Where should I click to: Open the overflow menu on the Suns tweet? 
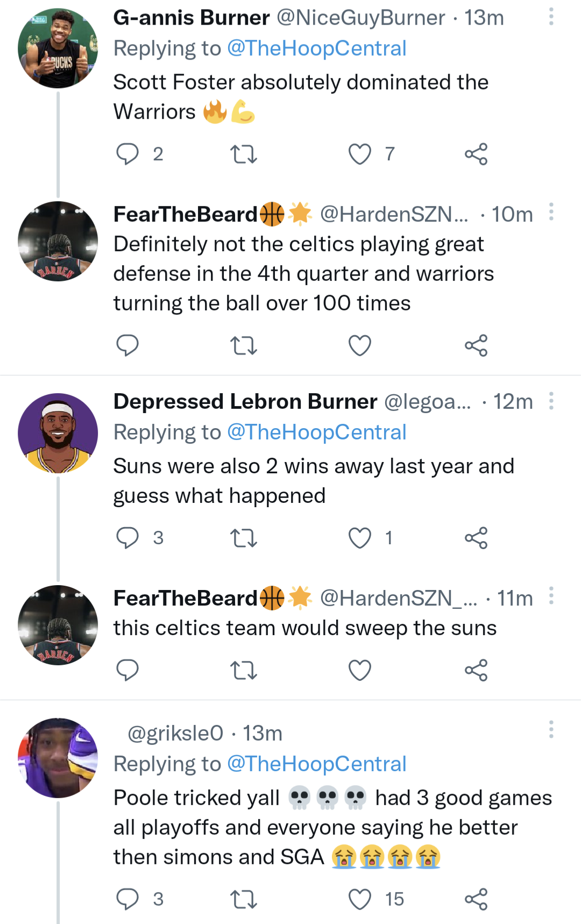(550, 401)
